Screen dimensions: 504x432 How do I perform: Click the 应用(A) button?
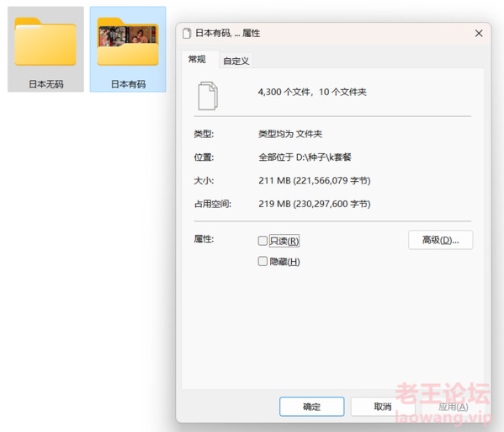454,407
